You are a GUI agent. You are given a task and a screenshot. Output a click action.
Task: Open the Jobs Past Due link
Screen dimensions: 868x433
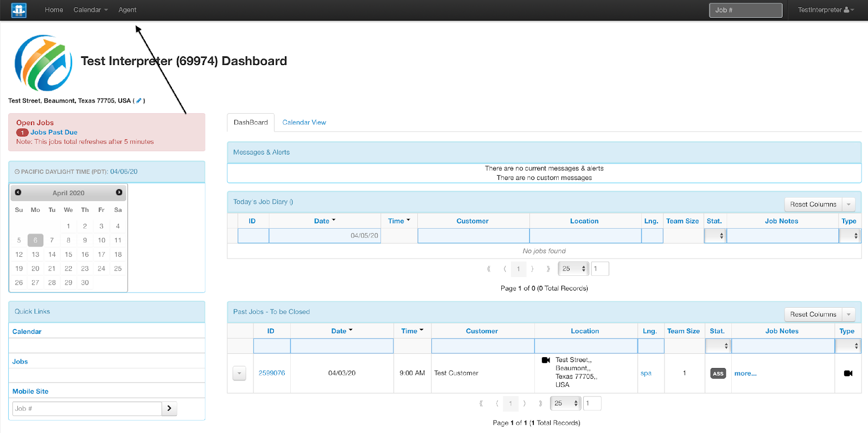(x=54, y=132)
